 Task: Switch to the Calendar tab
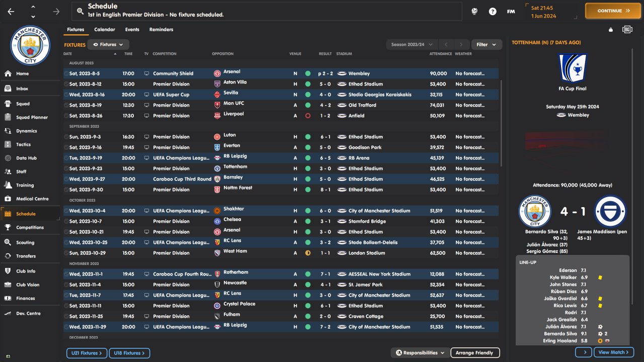105,30
